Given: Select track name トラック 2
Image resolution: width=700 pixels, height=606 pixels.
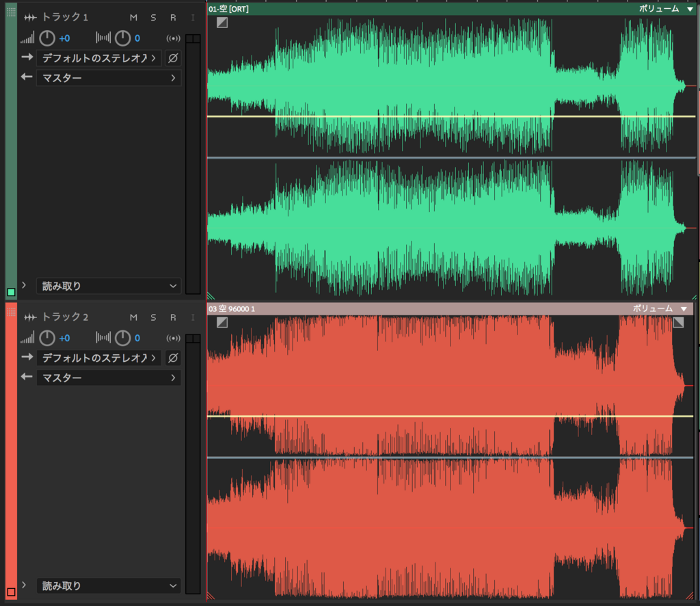Looking at the screenshot, I should [x=65, y=317].
